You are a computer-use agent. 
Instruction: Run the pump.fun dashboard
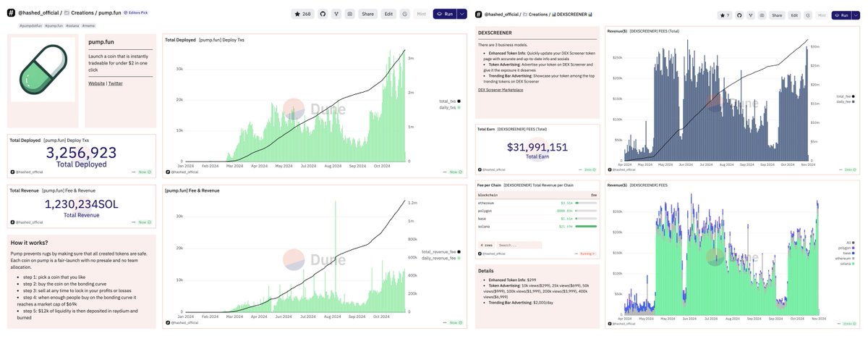click(445, 14)
